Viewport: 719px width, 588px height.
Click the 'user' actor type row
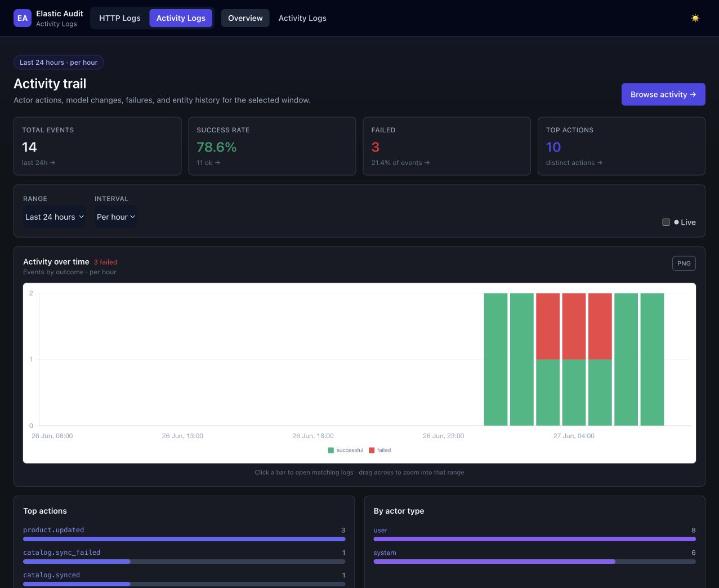(534, 534)
